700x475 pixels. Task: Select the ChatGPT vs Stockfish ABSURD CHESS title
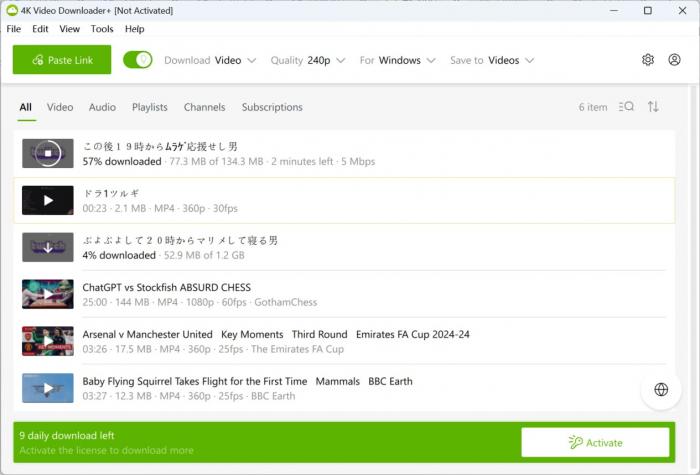pos(167,288)
